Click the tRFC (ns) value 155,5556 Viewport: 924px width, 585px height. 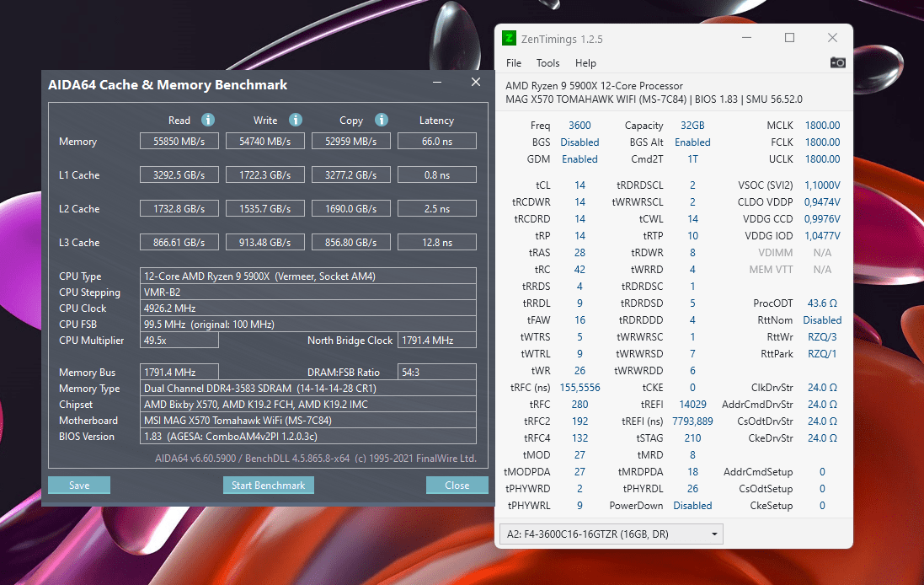pos(580,388)
